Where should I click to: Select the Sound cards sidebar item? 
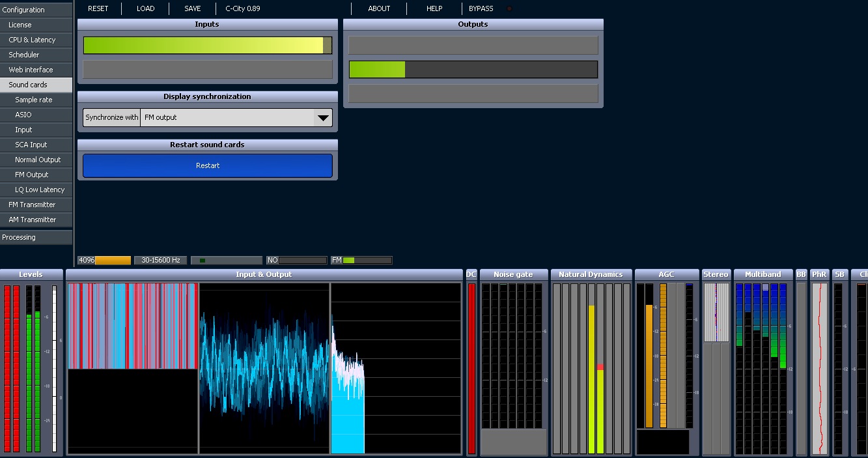(x=36, y=85)
